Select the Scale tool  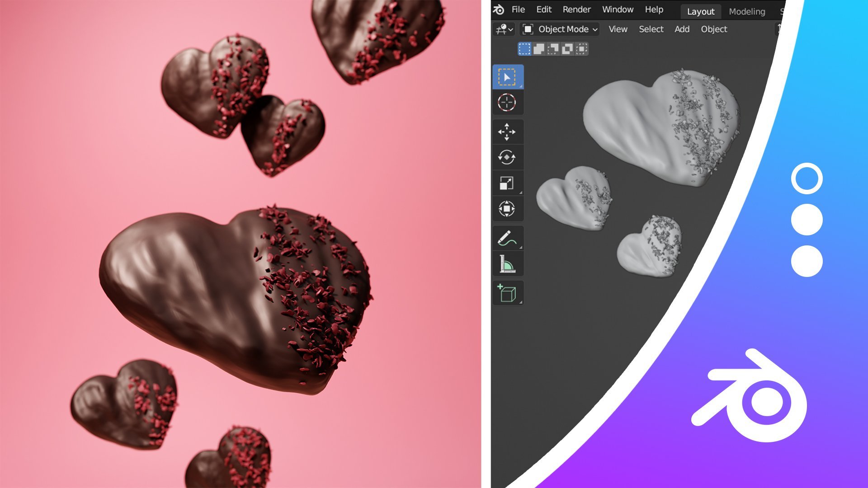pos(507,183)
